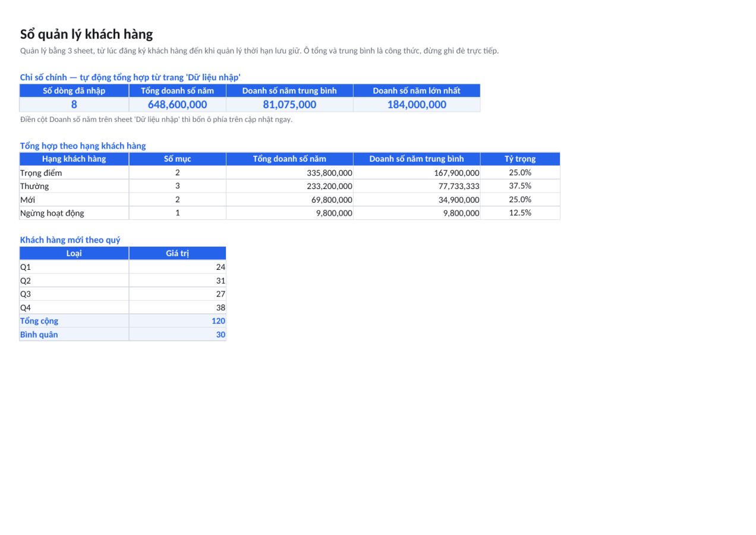Click the 'Giá trị' column header
This screenshot has width=756, height=535.
(178, 253)
